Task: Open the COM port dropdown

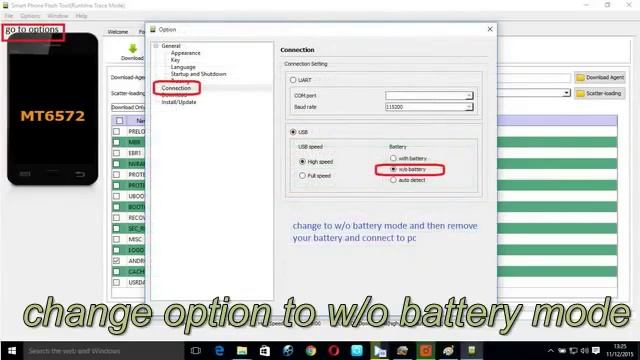Action: (469, 96)
